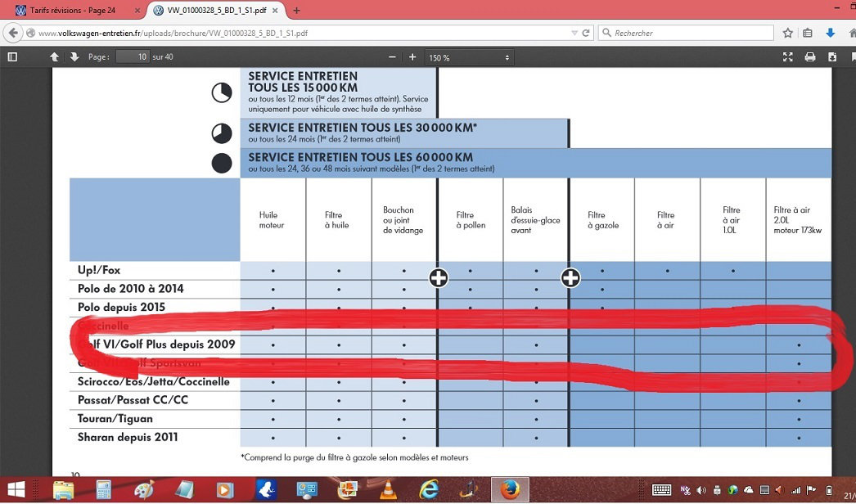Image resolution: width=856 pixels, height=504 pixels.
Task: Zoom in with the plus button
Action: [412, 57]
